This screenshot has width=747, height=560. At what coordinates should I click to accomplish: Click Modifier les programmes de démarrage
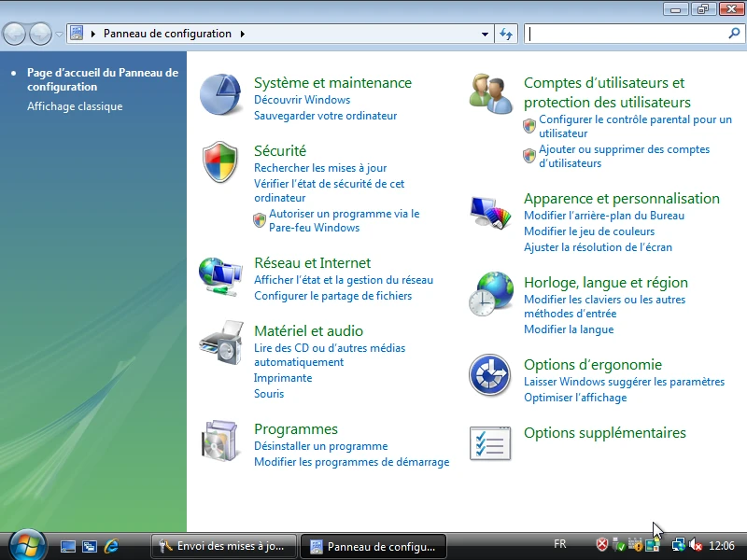(352, 462)
